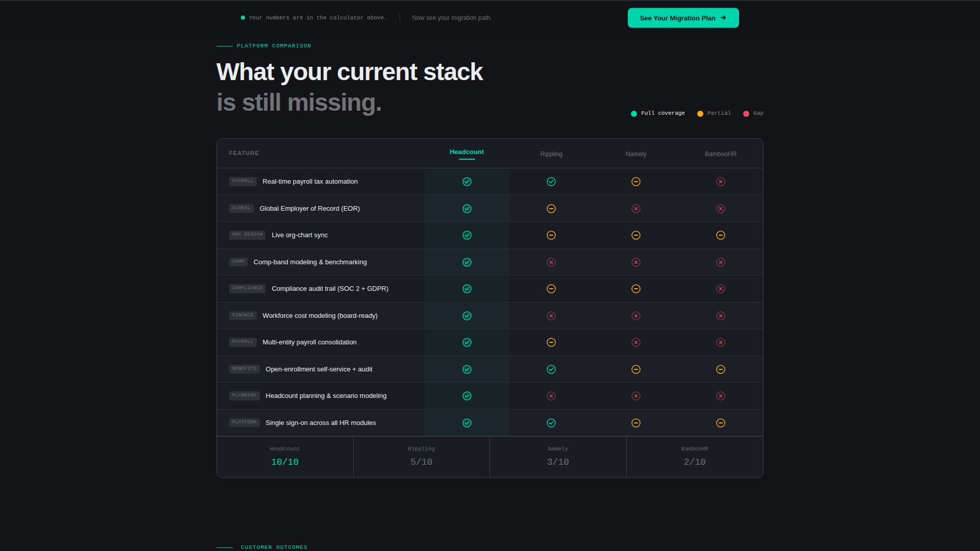Click the PLATFORM tag badge
This screenshot has width=980, height=551.
244,422
